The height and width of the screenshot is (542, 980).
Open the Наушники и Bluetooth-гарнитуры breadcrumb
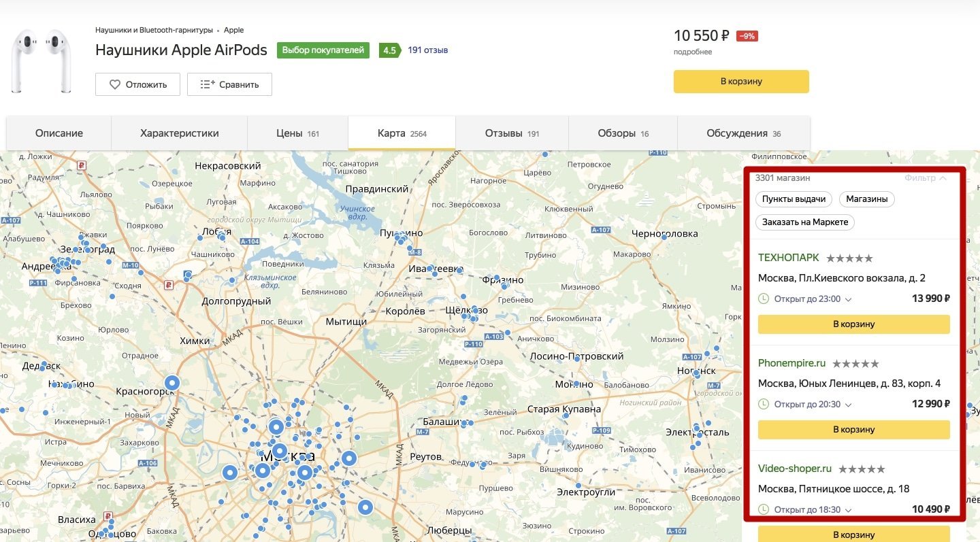[x=154, y=30]
